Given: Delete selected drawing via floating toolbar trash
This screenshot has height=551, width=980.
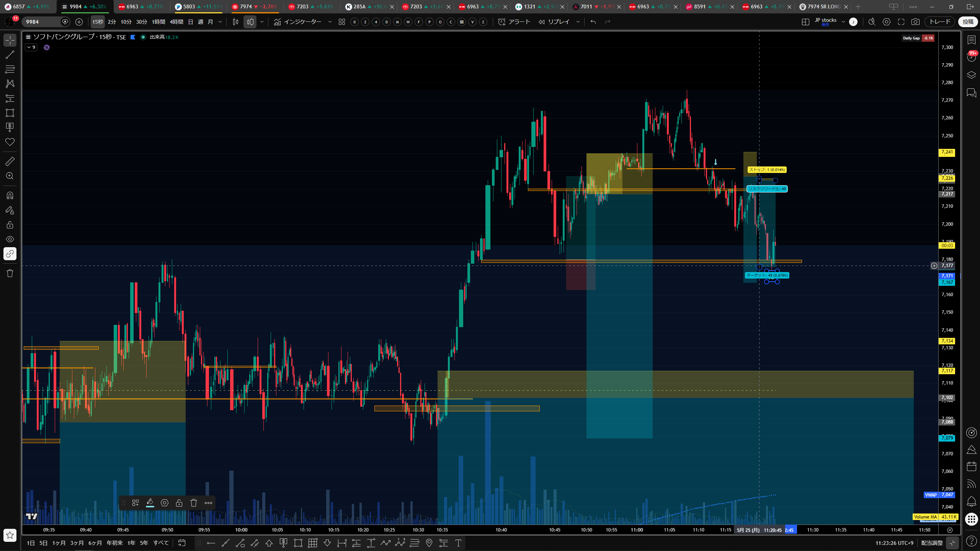Looking at the screenshot, I should [x=194, y=503].
